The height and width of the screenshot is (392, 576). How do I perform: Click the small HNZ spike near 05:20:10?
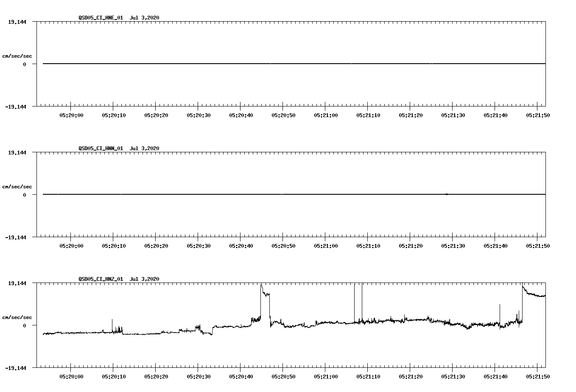click(112, 326)
